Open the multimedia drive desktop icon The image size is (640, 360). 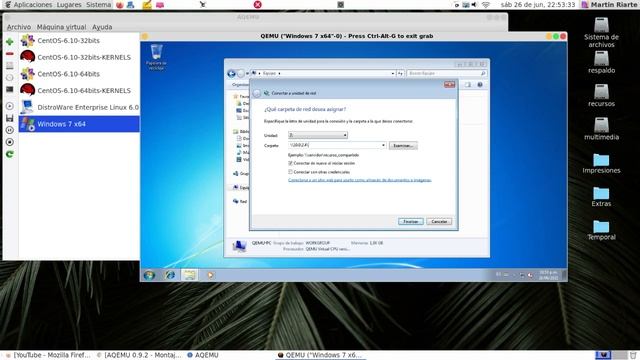[x=601, y=129]
